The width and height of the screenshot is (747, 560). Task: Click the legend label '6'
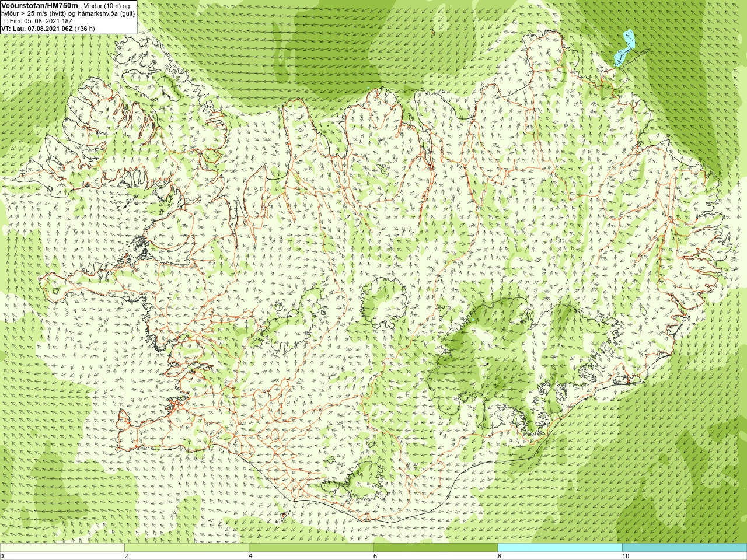[375, 556]
